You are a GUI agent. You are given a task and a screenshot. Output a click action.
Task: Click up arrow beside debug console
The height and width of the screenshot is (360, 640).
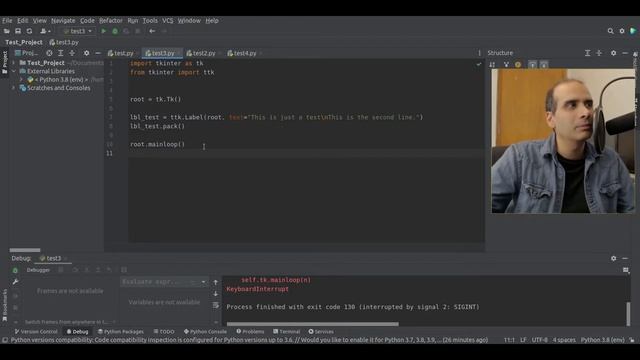pyautogui.click(x=216, y=282)
